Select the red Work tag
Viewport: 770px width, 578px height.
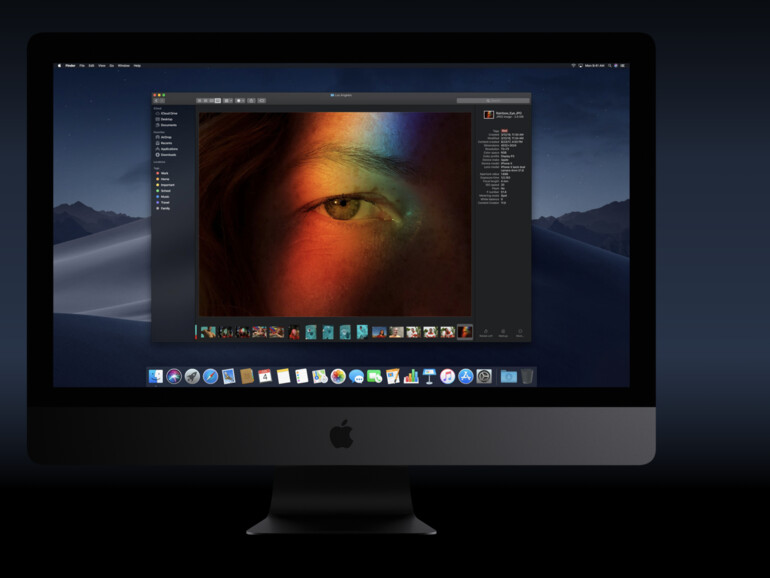click(163, 173)
